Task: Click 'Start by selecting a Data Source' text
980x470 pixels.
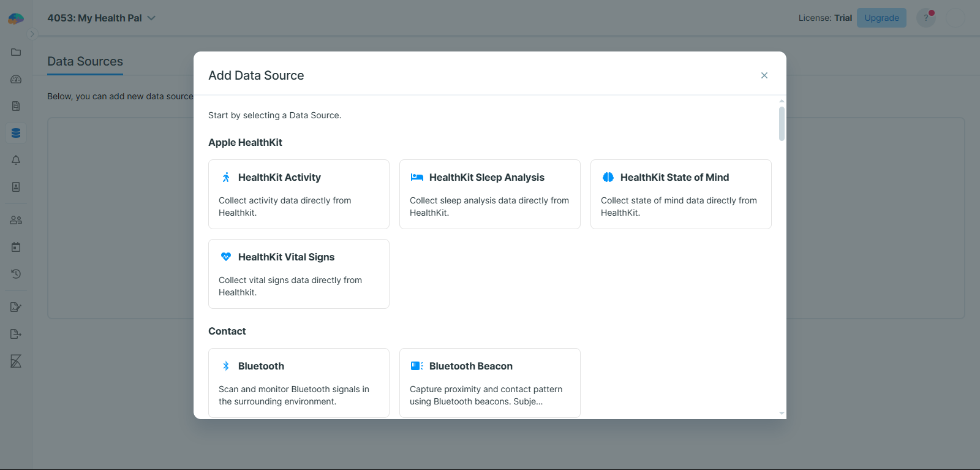Action: tap(275, 115)
